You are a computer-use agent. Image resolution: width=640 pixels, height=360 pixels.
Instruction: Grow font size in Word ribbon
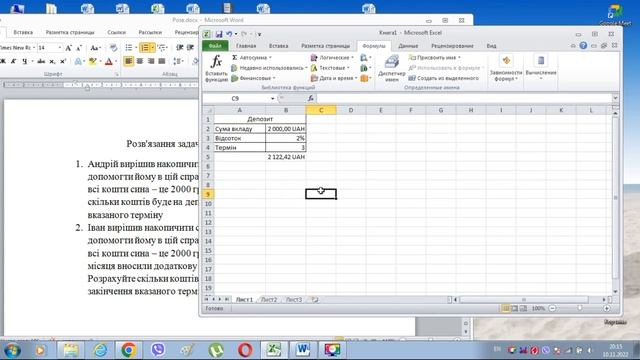click(x=69, y=48)
